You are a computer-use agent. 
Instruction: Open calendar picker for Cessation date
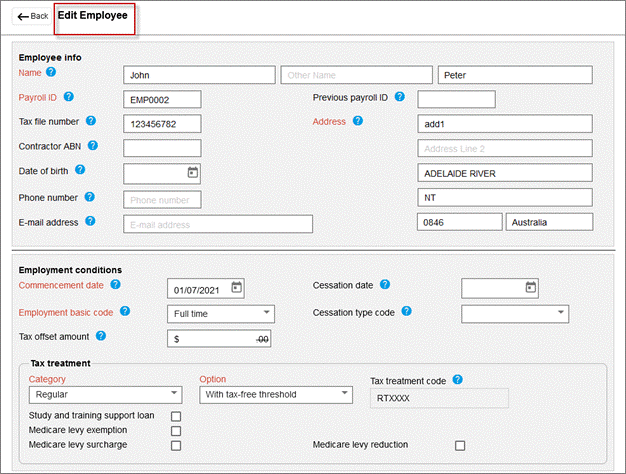coord(531,288)
